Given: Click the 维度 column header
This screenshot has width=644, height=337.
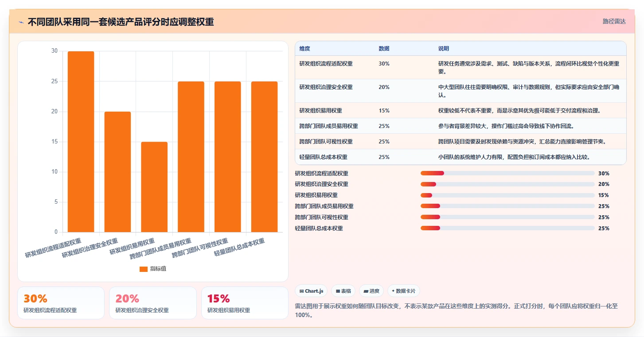Looking at the screenshot, I should click(x=305, y=49).
